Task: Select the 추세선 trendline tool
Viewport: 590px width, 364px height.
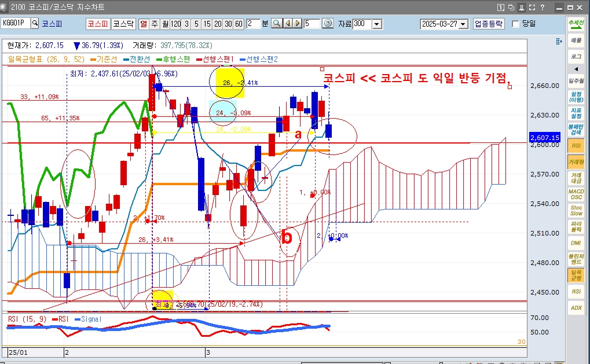Action: (576, 24)
